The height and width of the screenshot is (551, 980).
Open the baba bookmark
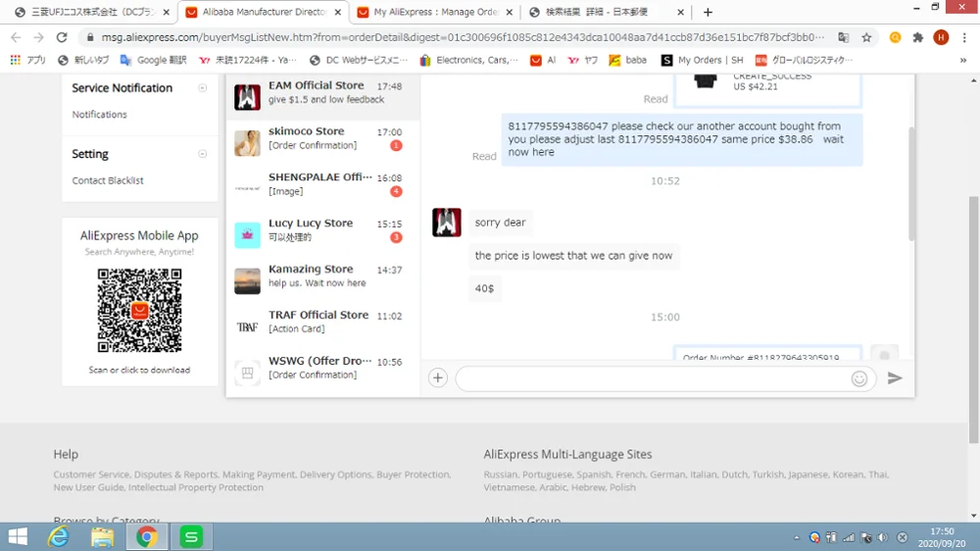(628, 60)
